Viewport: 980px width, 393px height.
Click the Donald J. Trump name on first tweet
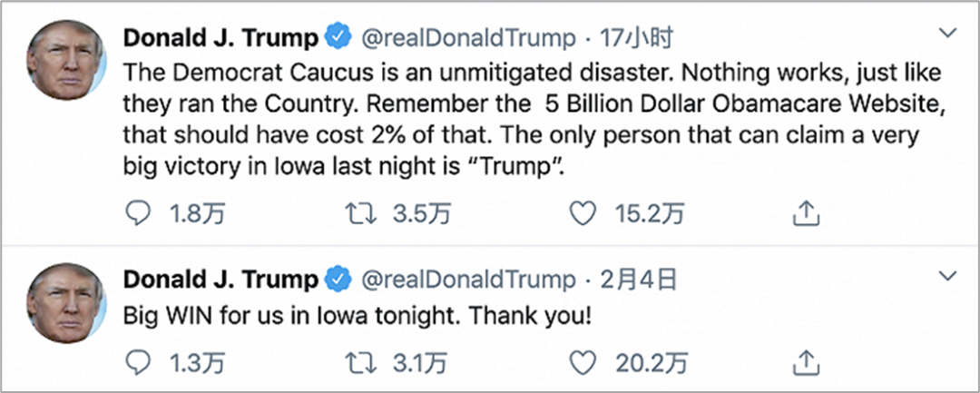221,39
